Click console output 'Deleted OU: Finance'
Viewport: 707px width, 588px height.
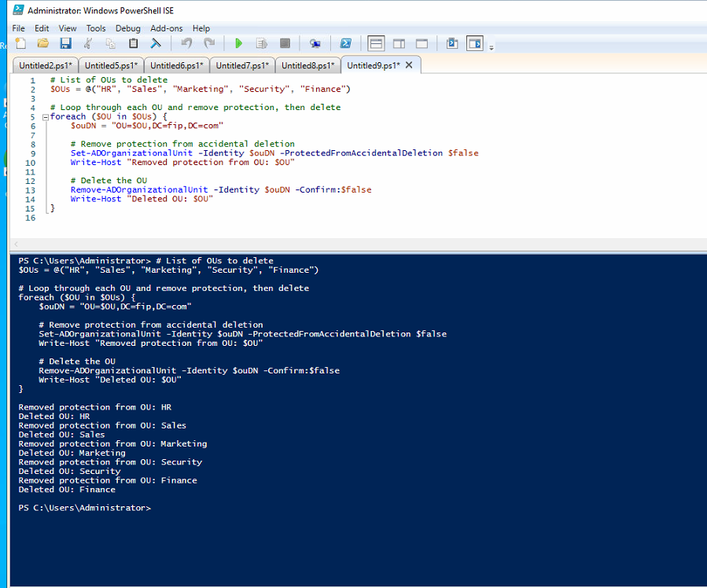[67, 489]
